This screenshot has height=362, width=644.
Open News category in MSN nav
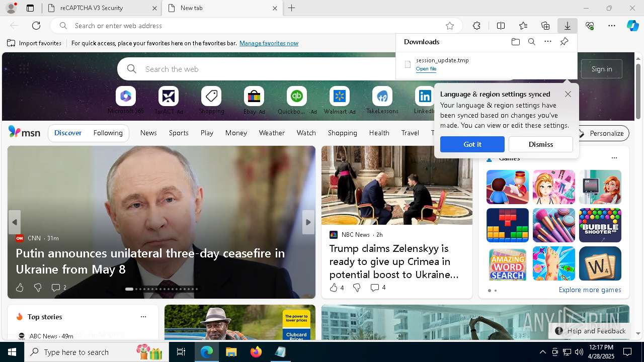[148, 133]
